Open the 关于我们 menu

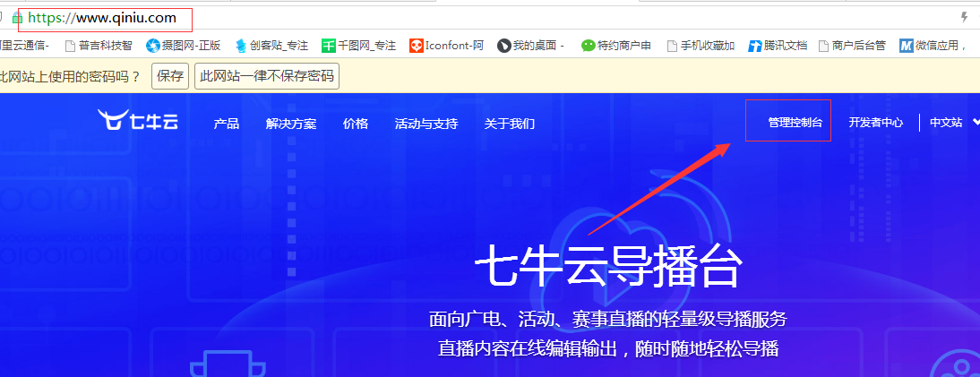coord(510,124)
